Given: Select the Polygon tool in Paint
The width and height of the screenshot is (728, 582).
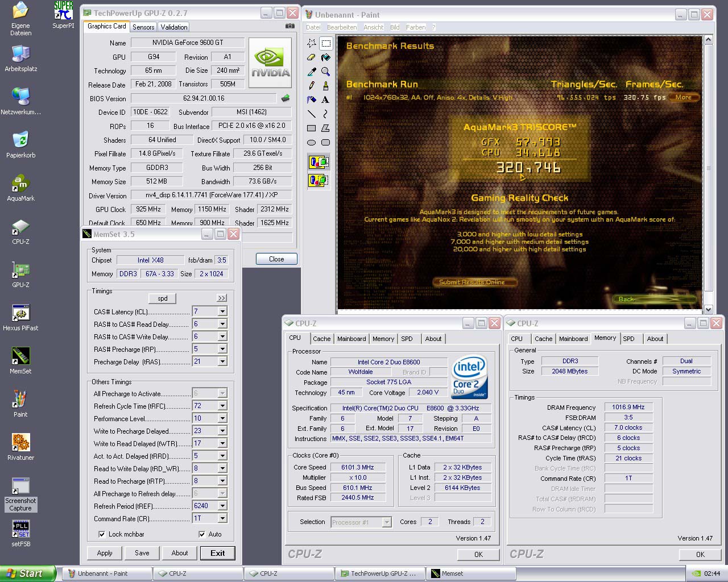Looking at the screenshot, I should coord(326,128).
